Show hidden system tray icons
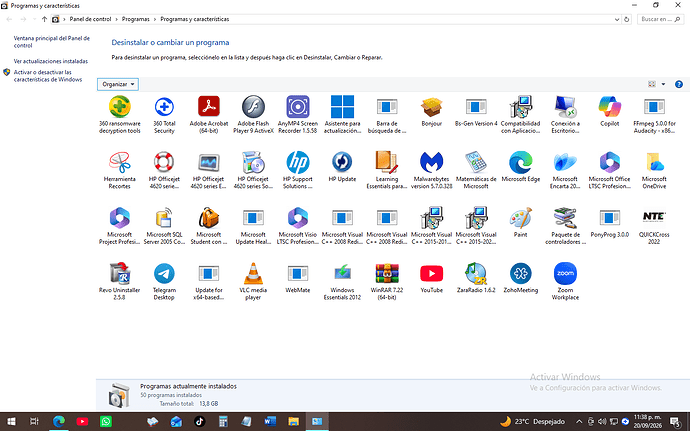 pos(579,422)
